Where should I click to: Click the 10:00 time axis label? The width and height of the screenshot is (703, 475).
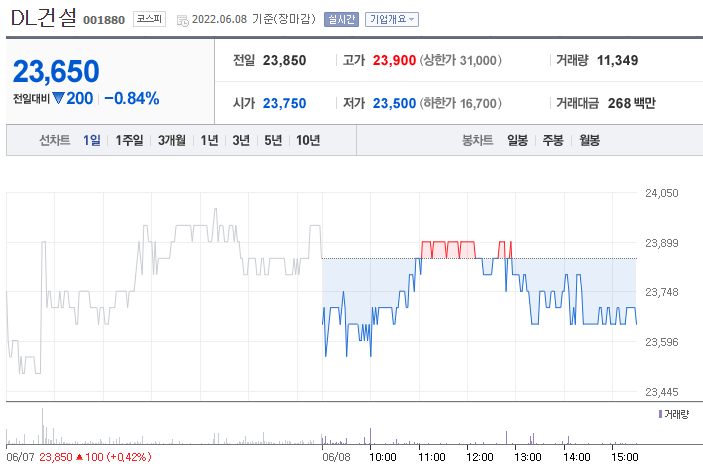click(x=382, y=457)
